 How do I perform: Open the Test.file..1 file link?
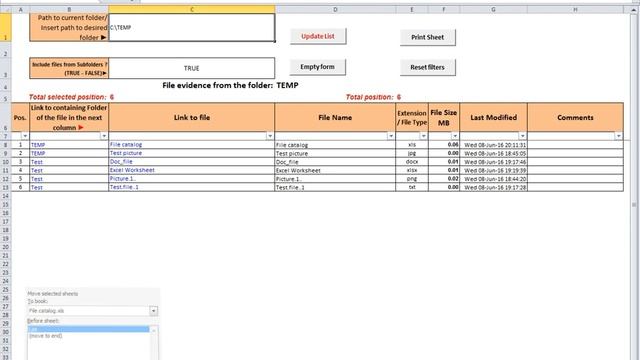124,187
